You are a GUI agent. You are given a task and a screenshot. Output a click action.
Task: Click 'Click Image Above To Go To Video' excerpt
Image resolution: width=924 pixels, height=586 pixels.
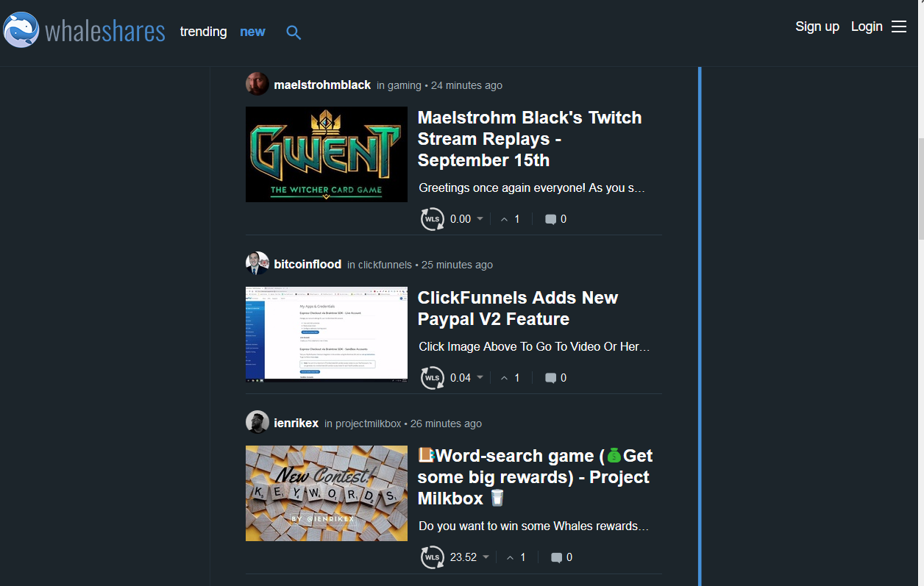pyautogui.click(x=534, y=346)
